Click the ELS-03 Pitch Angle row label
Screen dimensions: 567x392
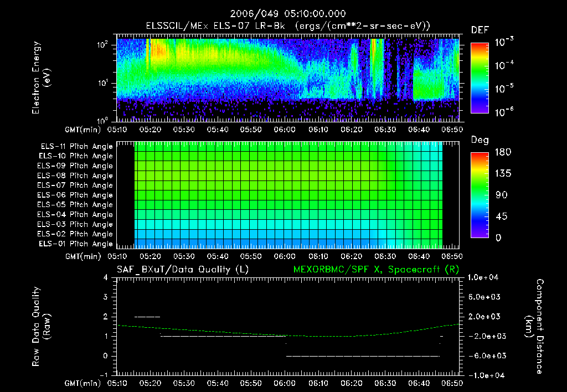[x=75, y=224]
